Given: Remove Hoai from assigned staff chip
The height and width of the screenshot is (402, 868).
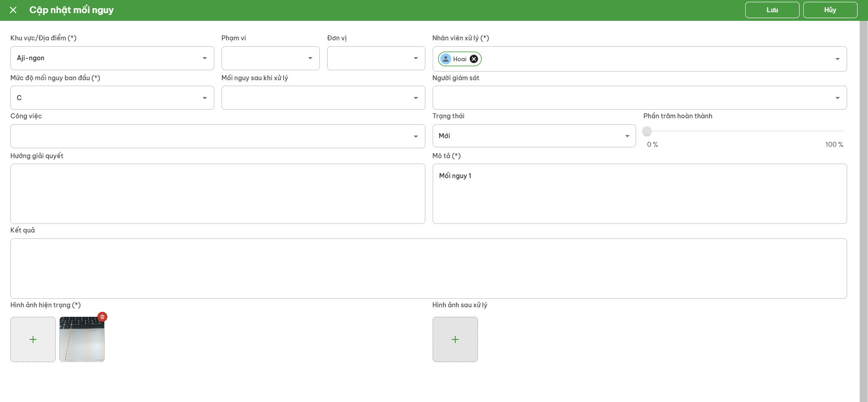Looking at the screenshot, I should point(474,59).
